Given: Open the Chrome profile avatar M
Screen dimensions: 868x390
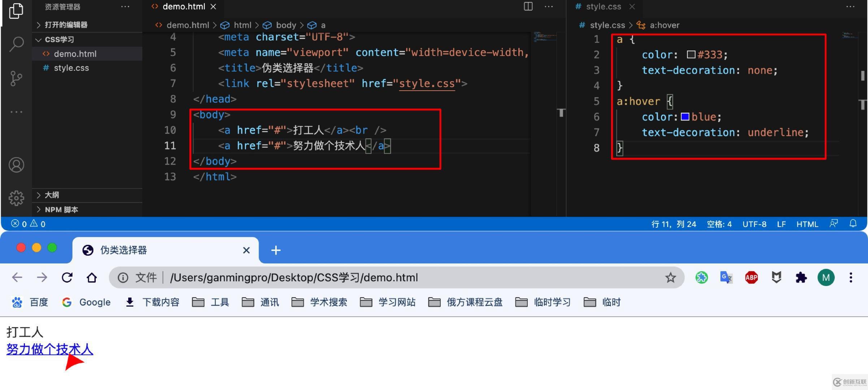Looking at the screenshot, I should pyautogui.click(x=826, y=277).
